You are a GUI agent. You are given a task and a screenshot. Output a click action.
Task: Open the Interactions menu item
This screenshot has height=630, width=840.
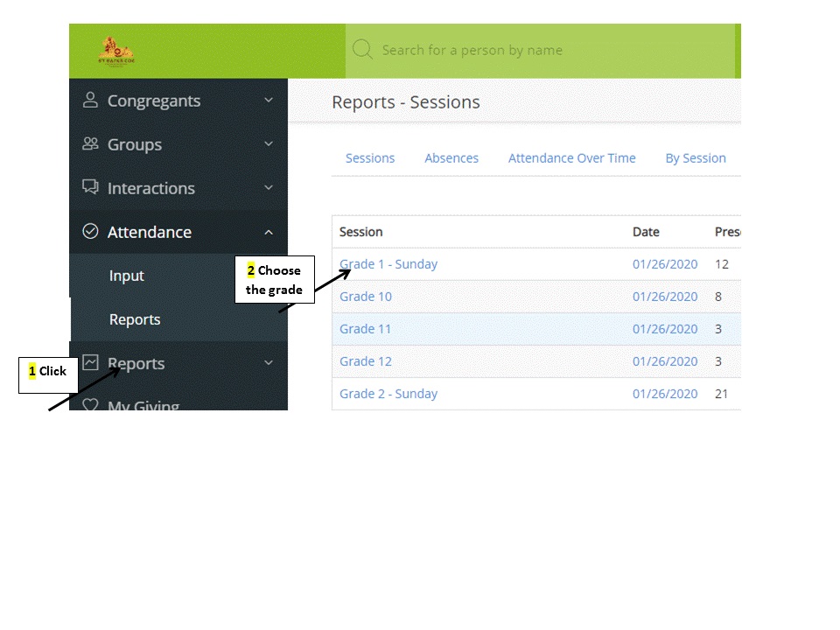[x=178, y=188]
